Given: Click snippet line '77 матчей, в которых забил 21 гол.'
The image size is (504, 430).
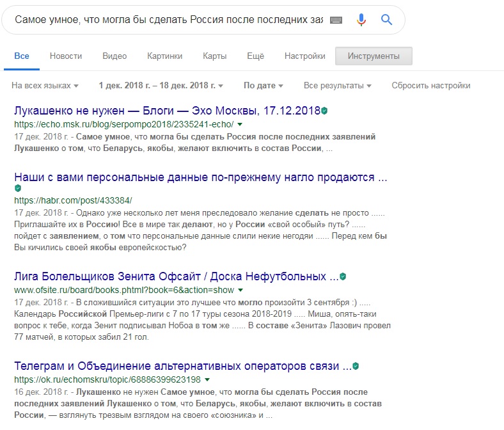Looking at the screenshot, I should (x=81, y=337).
